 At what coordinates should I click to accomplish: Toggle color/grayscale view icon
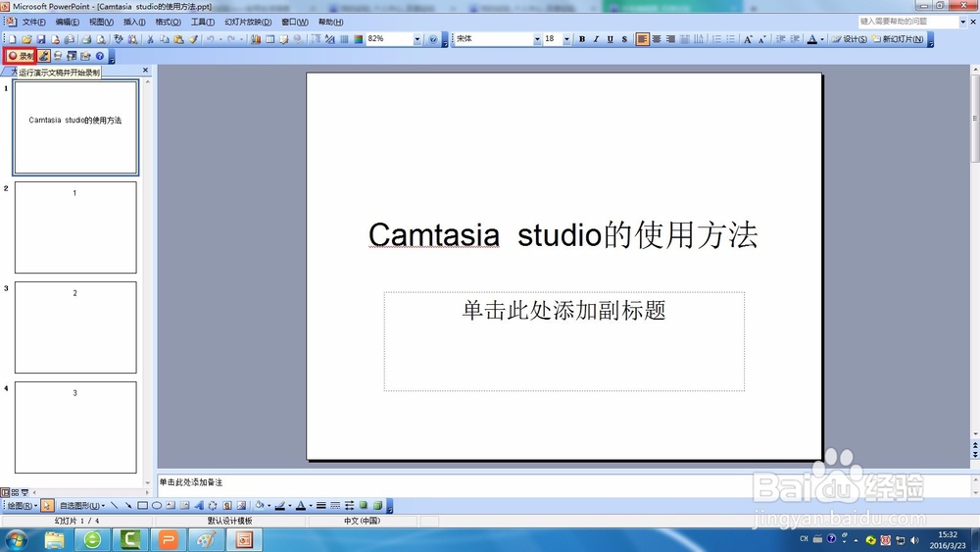(x=358, y=39)
